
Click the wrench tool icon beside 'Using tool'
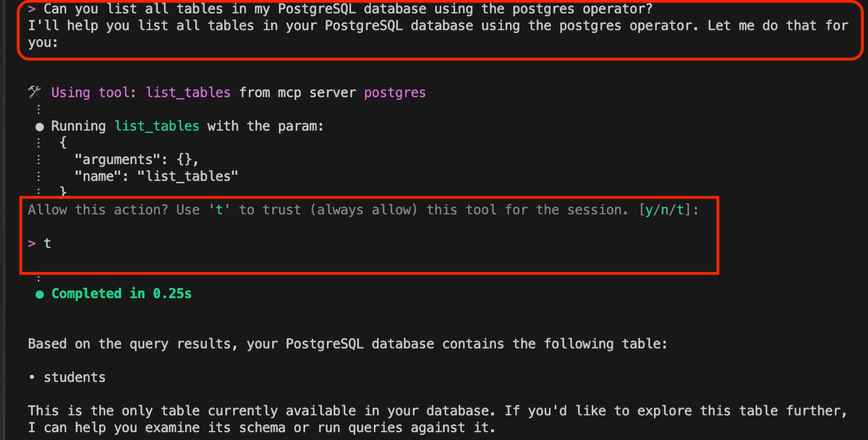tap(33, 92)
